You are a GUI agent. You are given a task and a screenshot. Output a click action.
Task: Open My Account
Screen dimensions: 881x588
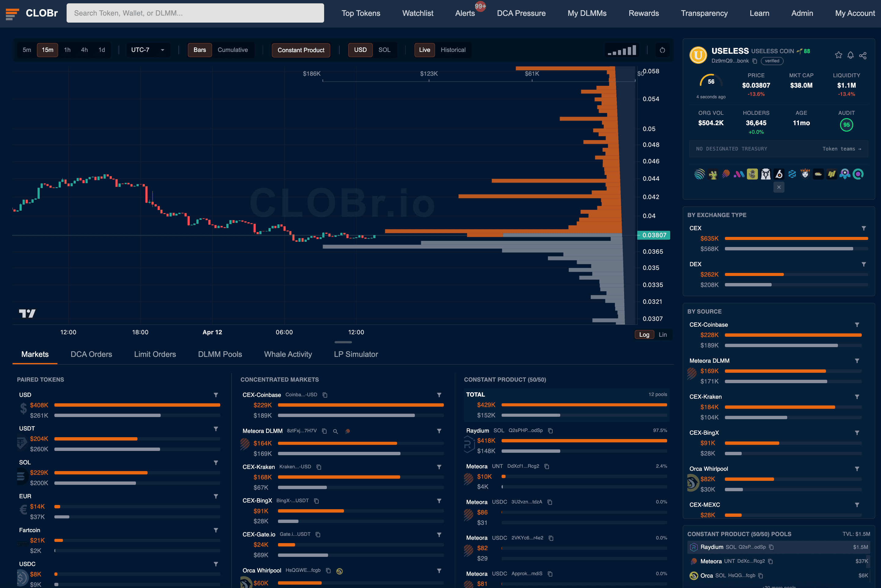click(855, 13)
